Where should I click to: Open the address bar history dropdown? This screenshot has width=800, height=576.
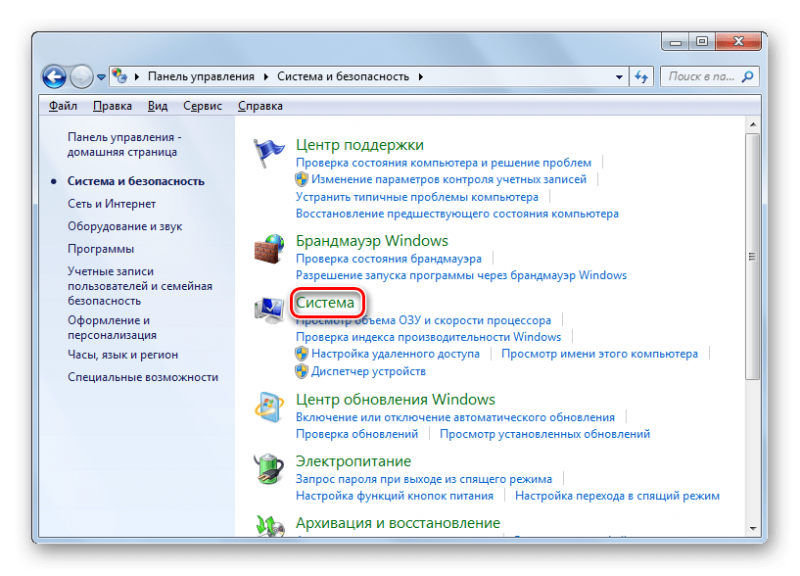click(x=619, y=77)
